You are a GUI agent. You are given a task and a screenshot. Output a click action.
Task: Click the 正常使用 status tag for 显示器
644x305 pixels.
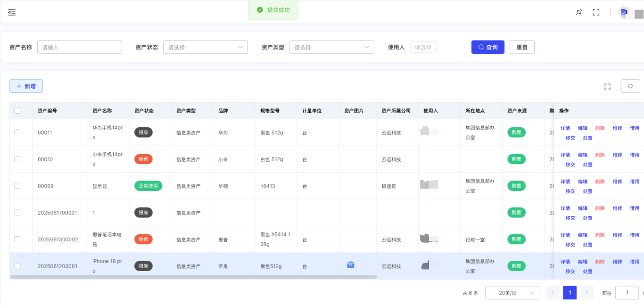point(148,186)
